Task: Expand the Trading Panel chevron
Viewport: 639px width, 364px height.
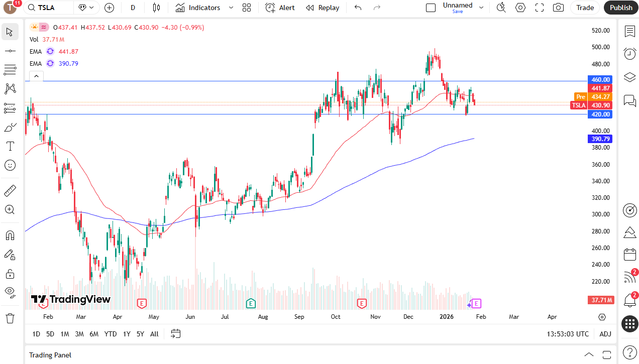Action: coord(589,354)
